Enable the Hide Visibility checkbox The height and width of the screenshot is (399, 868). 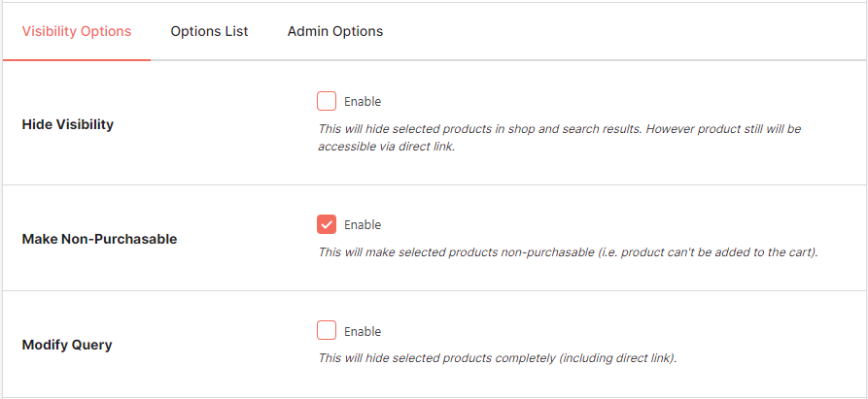click(327, 101)
